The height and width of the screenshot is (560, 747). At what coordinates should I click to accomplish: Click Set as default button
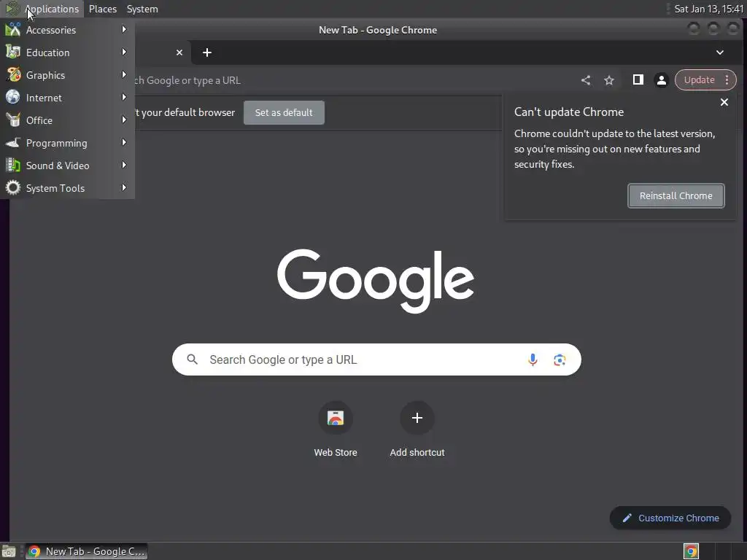click(284, 112)
